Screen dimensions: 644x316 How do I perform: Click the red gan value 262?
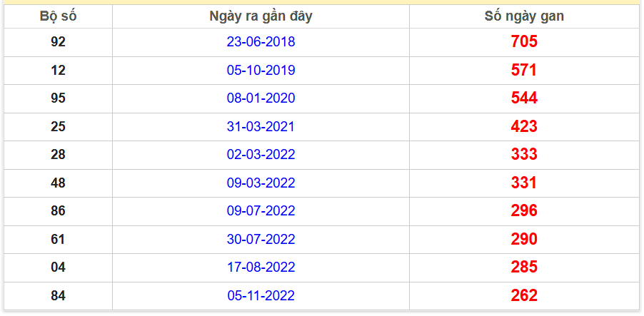[524, 296]
